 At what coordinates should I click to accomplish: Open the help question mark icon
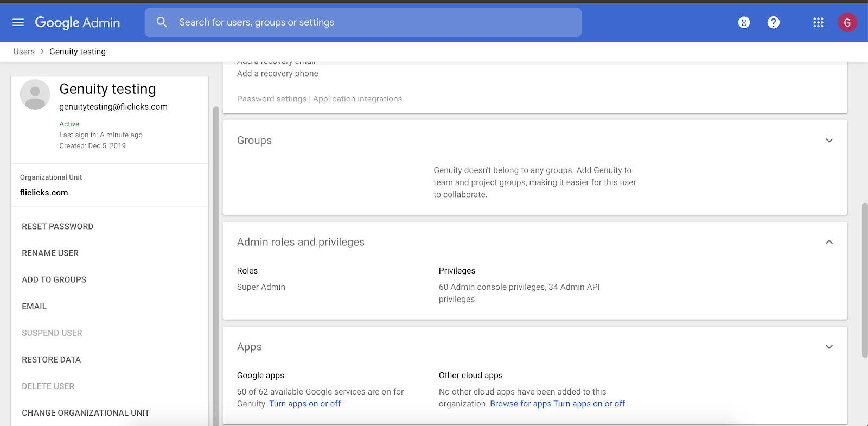click(774, 22)
